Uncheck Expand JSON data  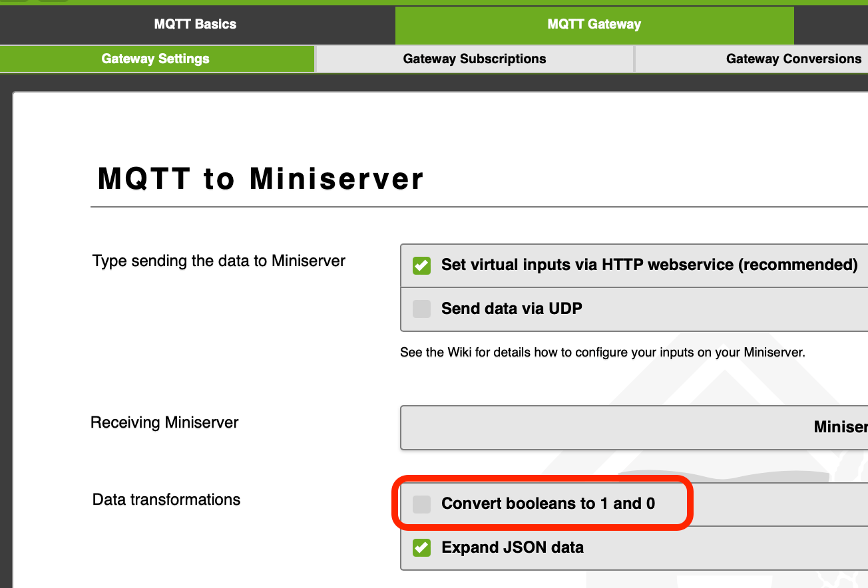(421, 547)
